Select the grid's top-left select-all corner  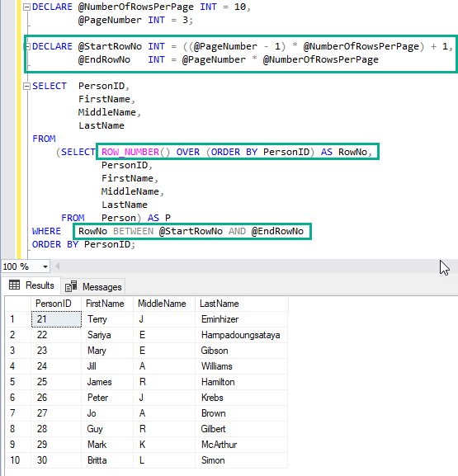click(18, 304)
